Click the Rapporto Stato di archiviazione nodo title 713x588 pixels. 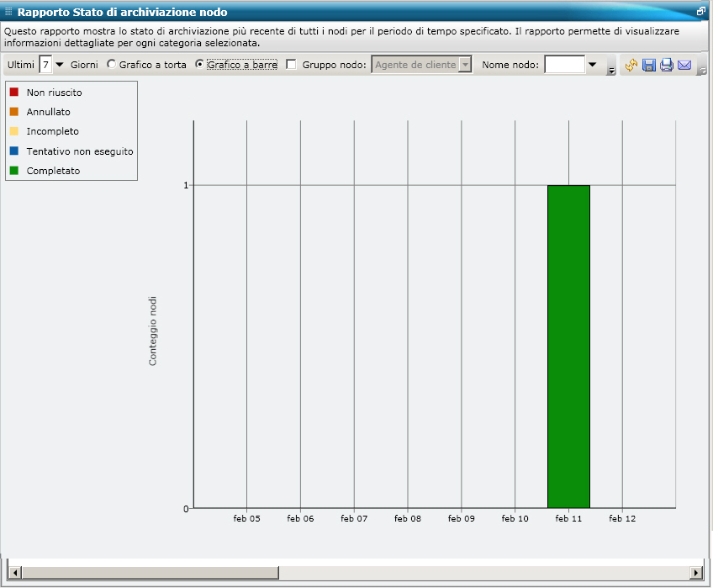[122, 13]
